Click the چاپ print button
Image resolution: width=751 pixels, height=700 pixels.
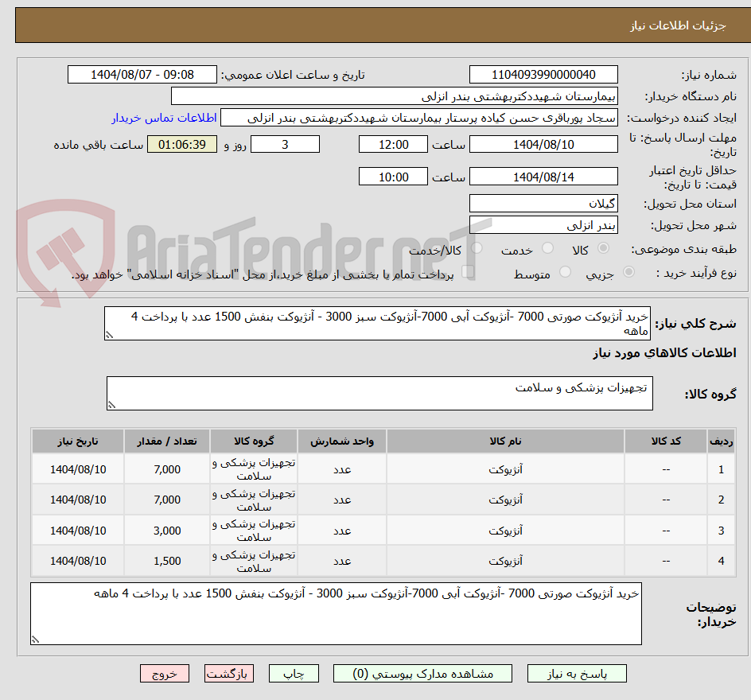tap(294, 673)
